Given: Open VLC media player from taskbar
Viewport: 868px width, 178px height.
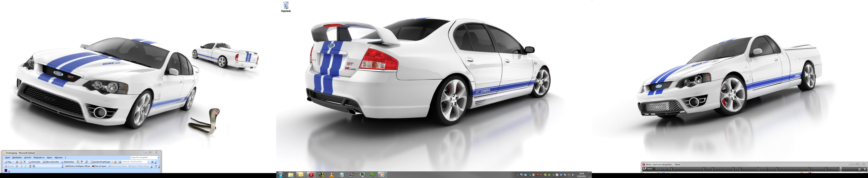Looking at the screenshot, I should [332, 175].
